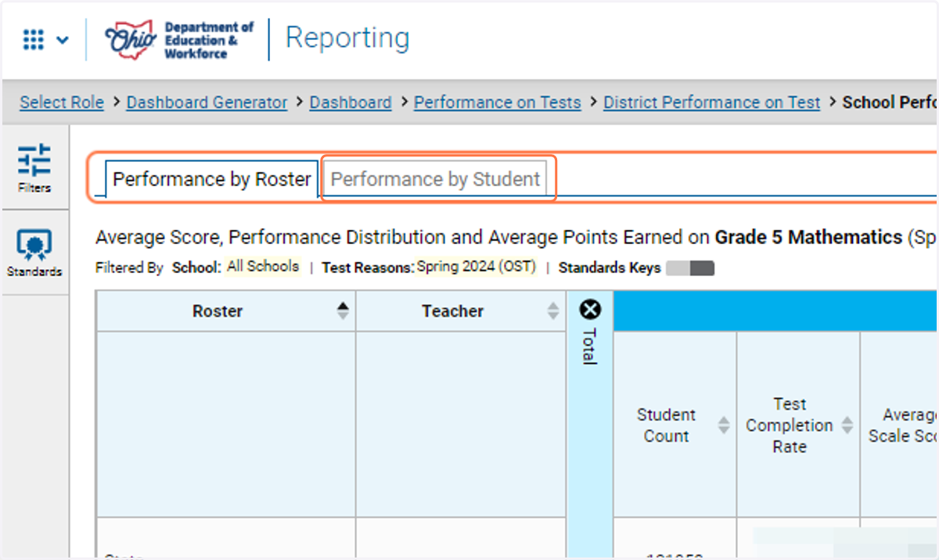Sort by Test Completion Rate arrows

[847, 425]
